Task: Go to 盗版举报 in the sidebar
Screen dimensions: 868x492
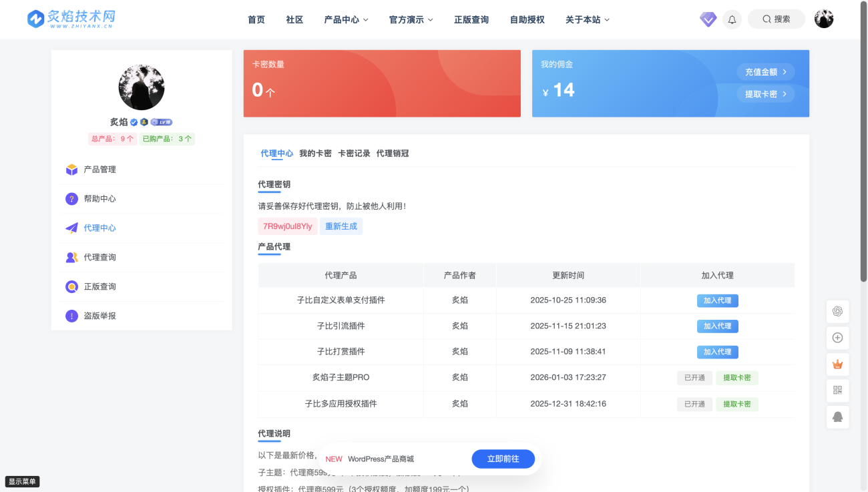Action: point(99,316)
